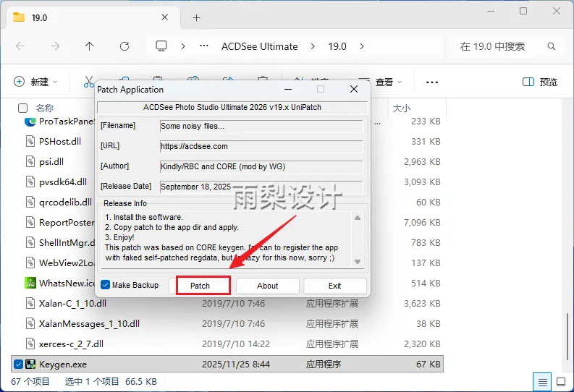
Task: Select the PSHost.dll file
Action: (x=60, y=142)
